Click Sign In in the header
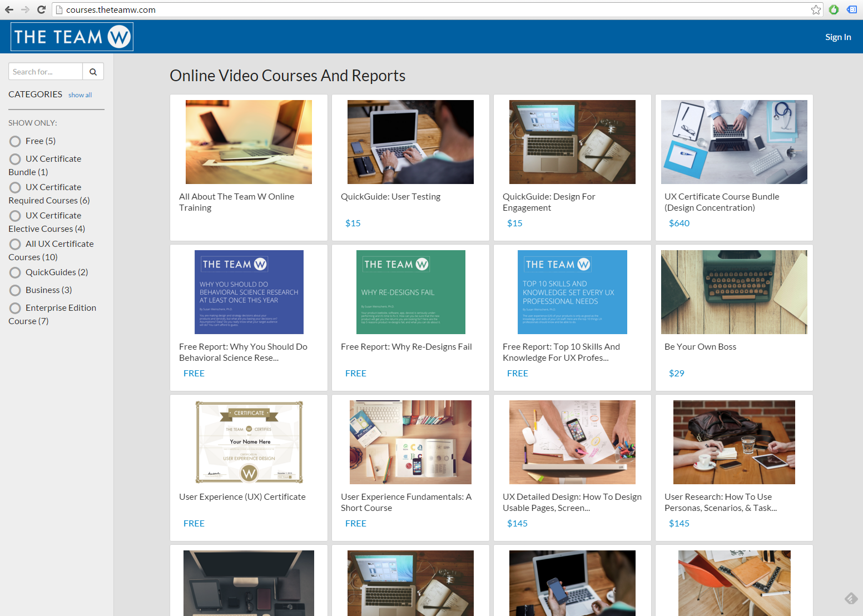This screenshot has height=616, width=863. [x=837, y=37]
